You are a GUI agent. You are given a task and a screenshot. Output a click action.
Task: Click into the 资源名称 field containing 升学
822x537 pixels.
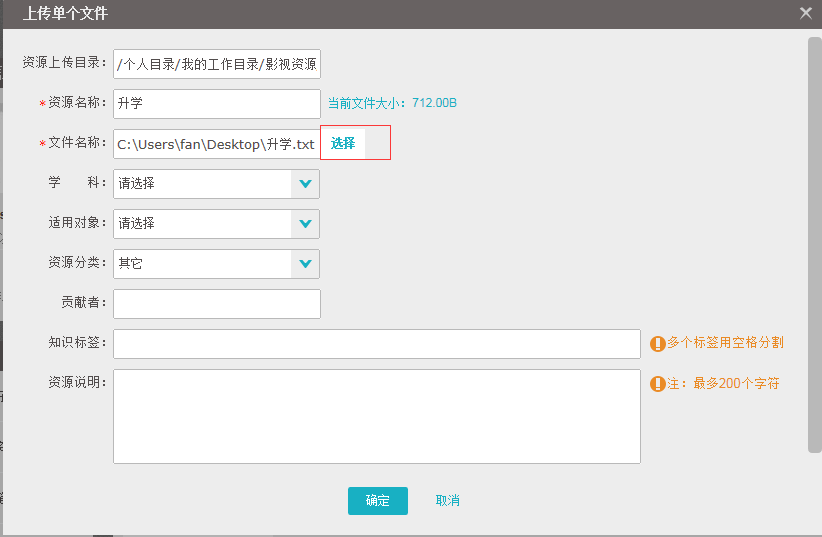click(x=217, y=104)
